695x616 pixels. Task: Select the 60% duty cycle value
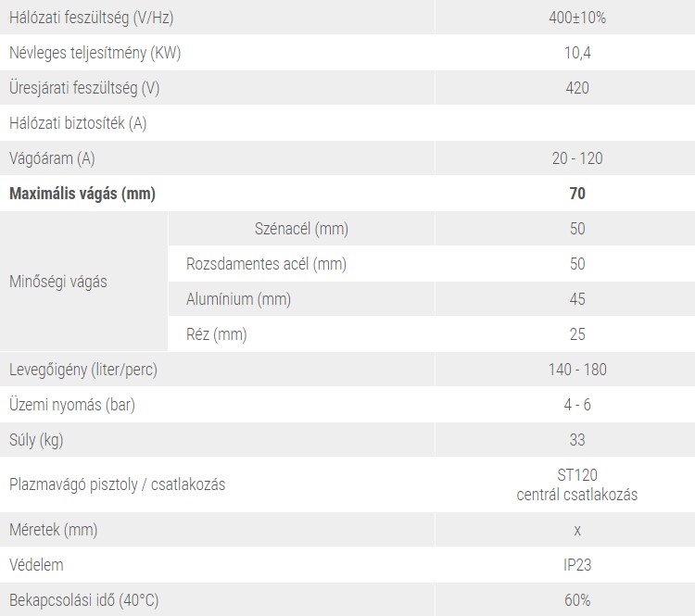pos(577,599)
